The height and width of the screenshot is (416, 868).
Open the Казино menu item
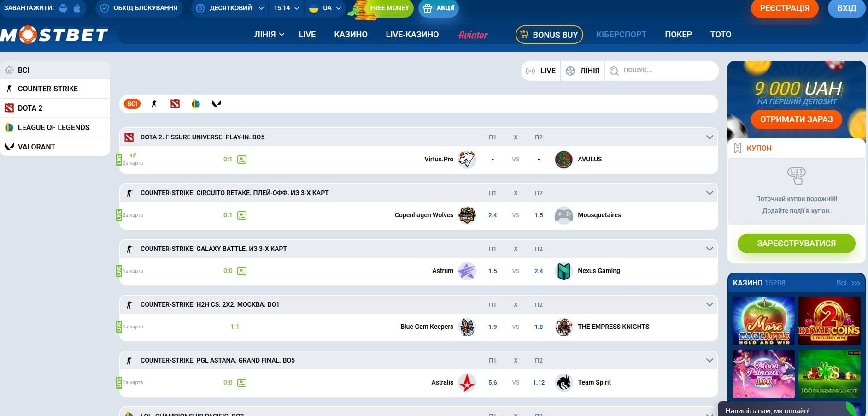pos(351,35)
